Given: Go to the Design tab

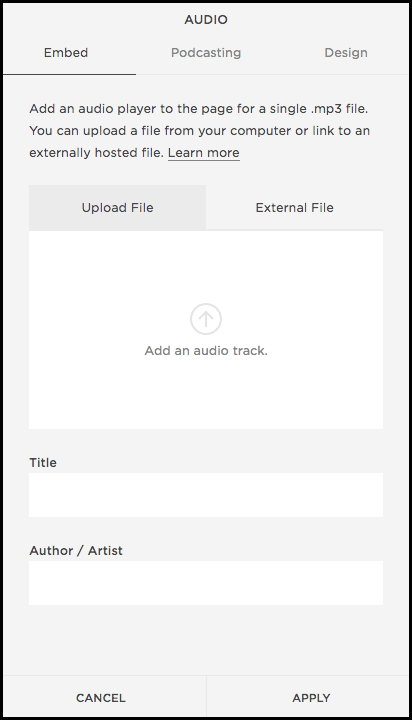Looking at the screenshot, I should tap(345, 53).
